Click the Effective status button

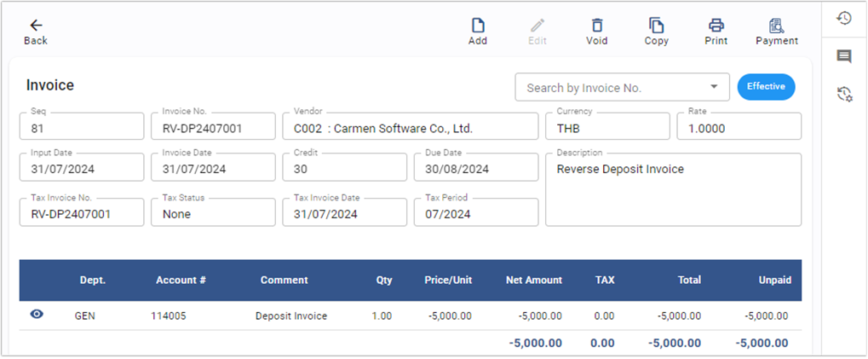coord(766,86)
